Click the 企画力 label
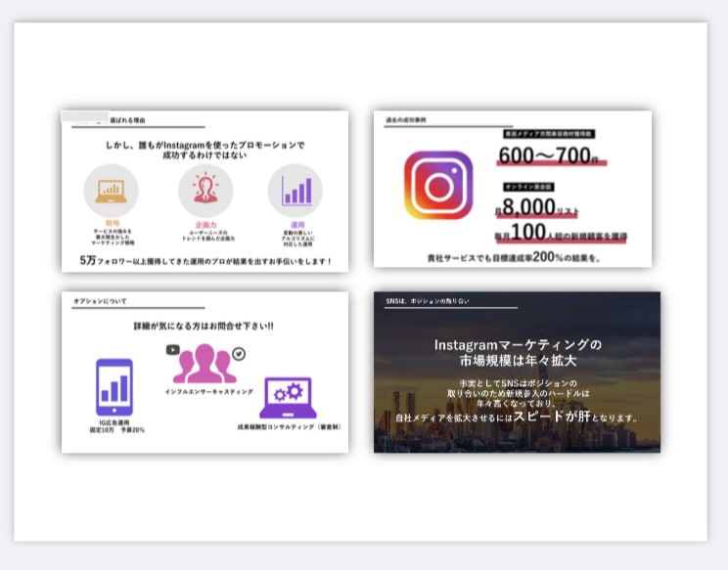Image resolution: width=728 pixels, height=570 pixels. click(x=205, y=225)
